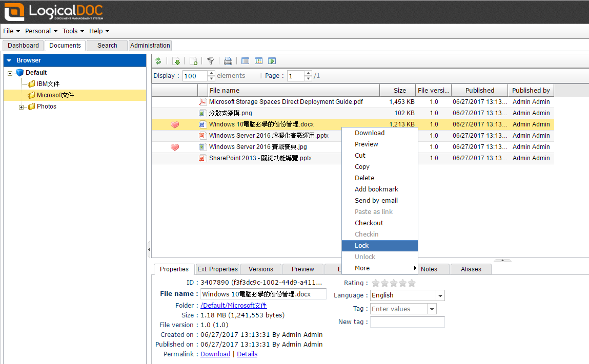Sort by File name column header
The width and height of the screenshot is (589, 364).
click(x=294, y=91)
